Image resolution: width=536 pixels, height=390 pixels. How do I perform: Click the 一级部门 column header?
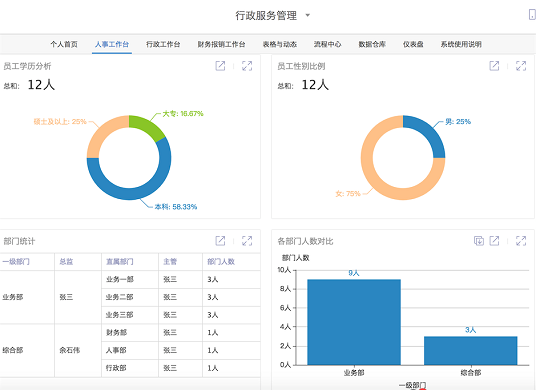[16, 262]
